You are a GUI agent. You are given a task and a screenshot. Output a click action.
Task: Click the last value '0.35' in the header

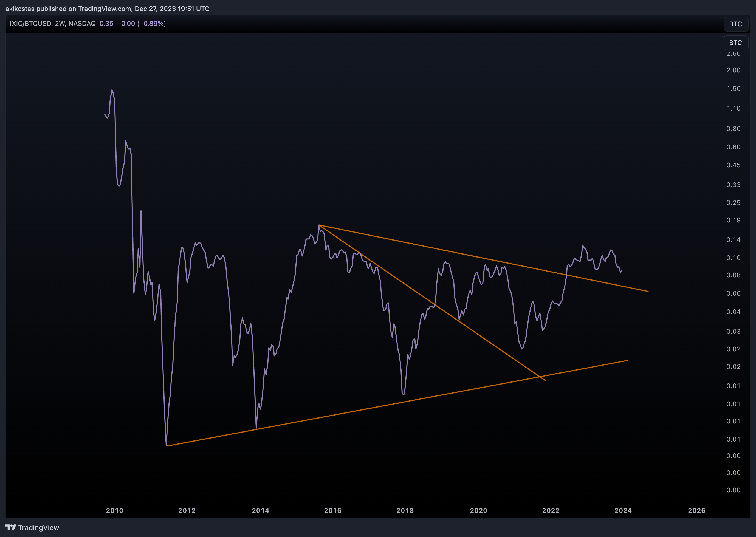click(x=106, y=24)
